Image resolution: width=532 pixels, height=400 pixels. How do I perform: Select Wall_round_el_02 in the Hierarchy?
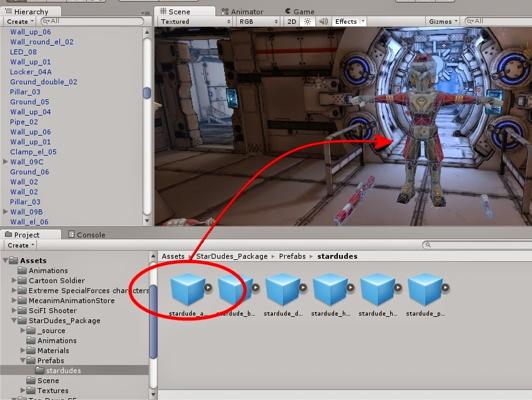[x=42, y=42]
